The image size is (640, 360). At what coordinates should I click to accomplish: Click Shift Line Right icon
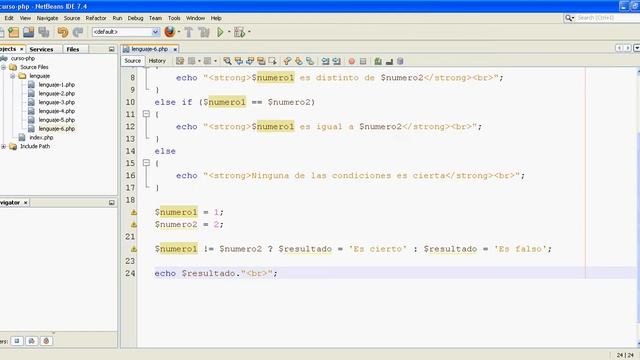click(x=336, y=61)
